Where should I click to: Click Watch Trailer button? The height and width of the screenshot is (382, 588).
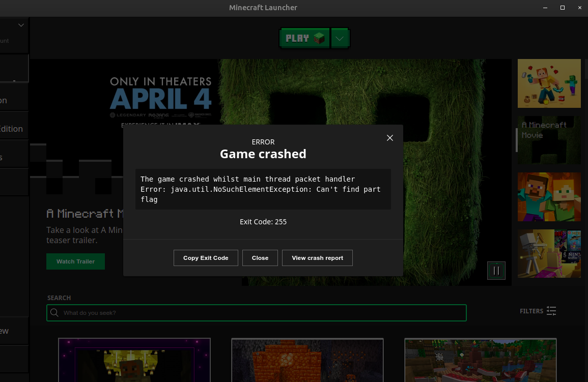[x=75, y=261]
